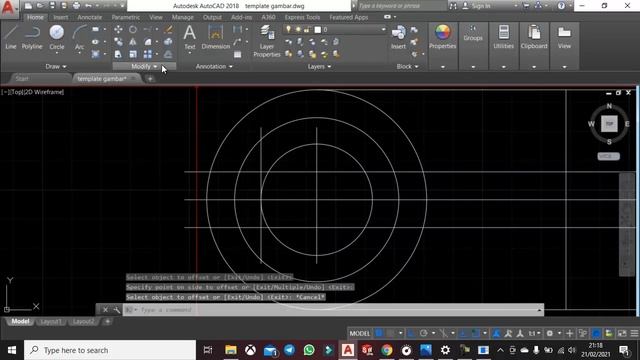Click layer color swatch in layer dropdown
This screenshot has height=360, width=640.
coord(318,29)
